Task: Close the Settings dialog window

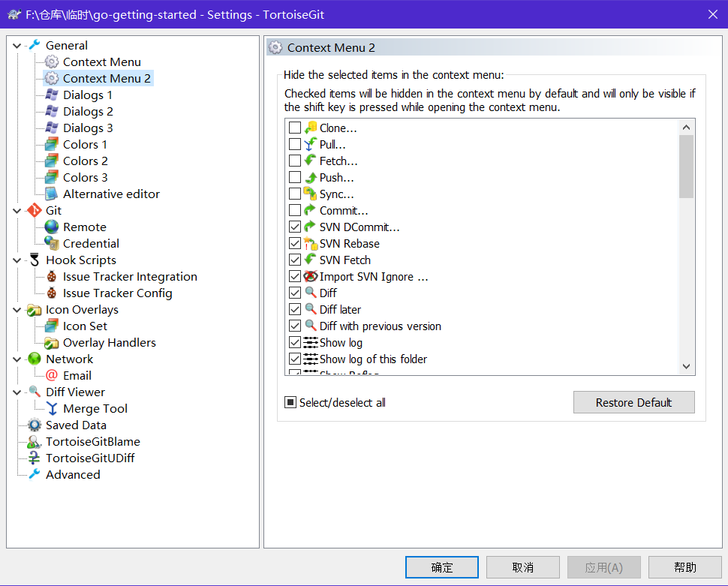Action: coord(713,14)
